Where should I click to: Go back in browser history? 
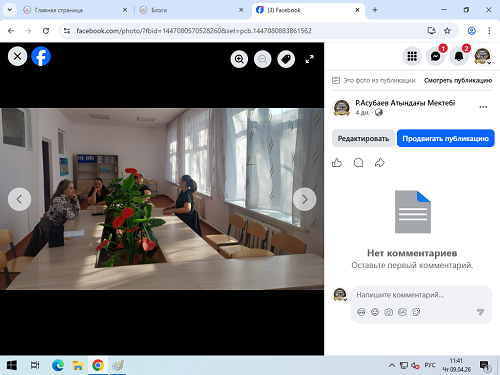[x=11, y=31]
